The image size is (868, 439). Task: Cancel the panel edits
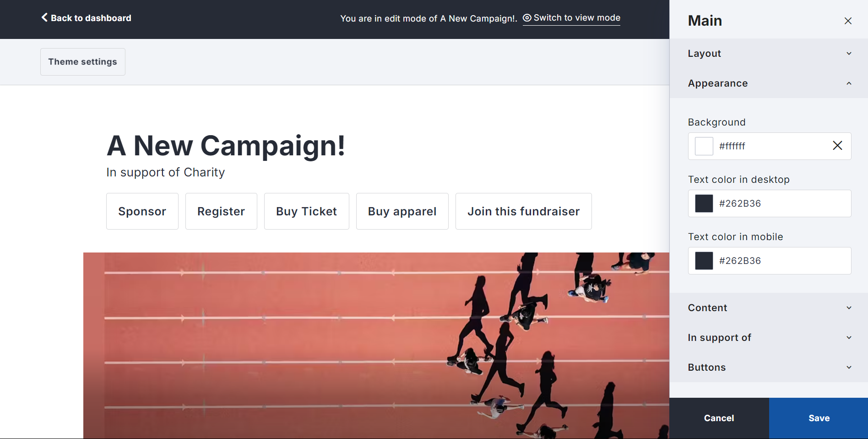click(719, 418)
